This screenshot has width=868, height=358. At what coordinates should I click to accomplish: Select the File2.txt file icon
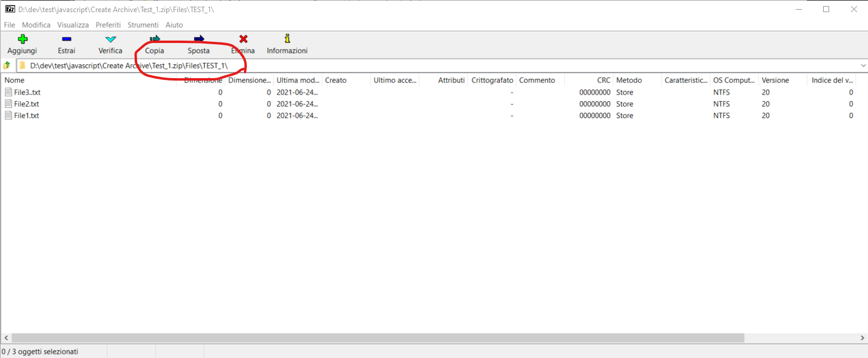8,104
